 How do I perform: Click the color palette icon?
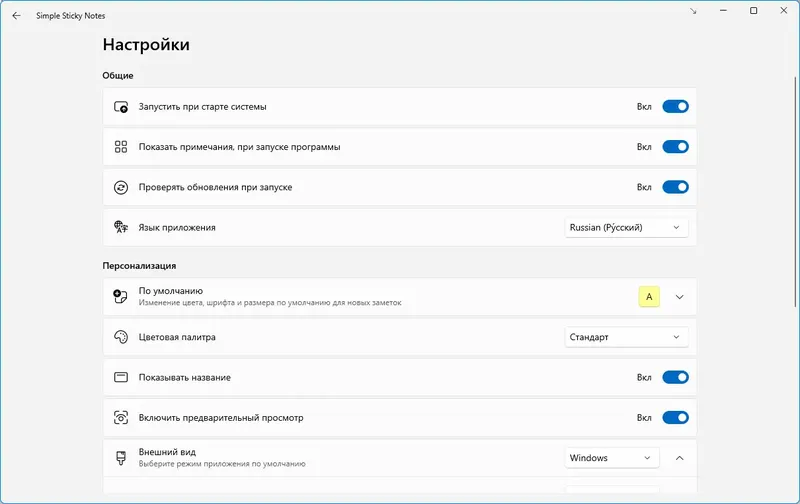tap(121, 337)
